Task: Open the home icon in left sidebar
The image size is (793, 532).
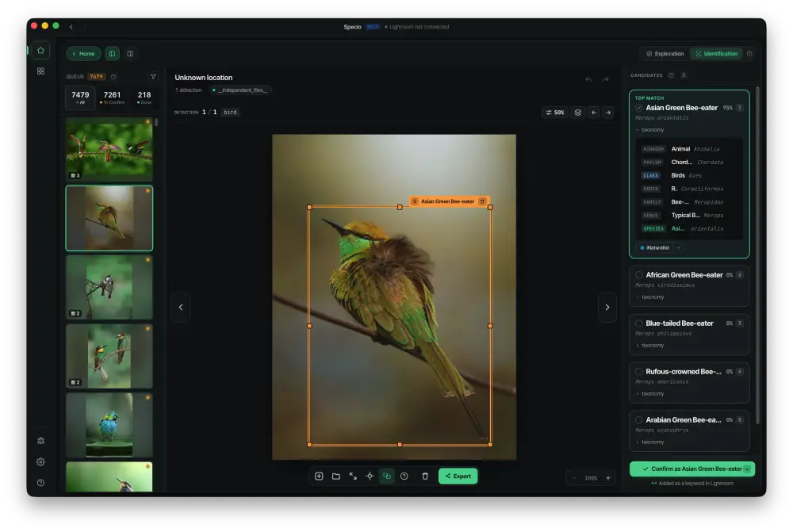Action: pos(40,51)
